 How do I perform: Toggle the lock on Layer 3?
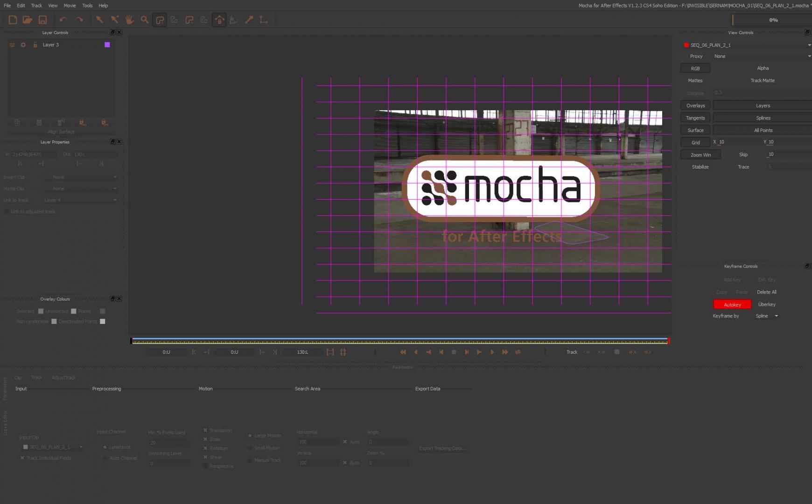35,45
